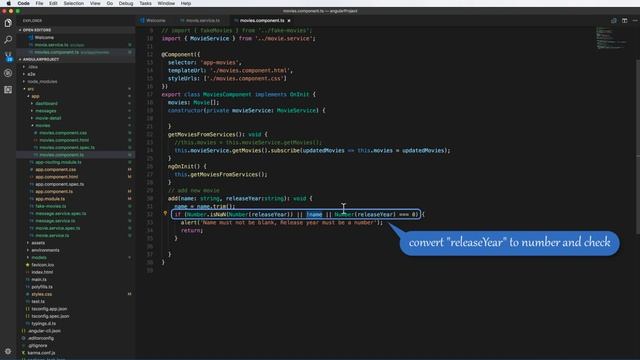Open movies.component.html in the tree
The height and width of the screenshot is (360, 640).
coord(64,140)
